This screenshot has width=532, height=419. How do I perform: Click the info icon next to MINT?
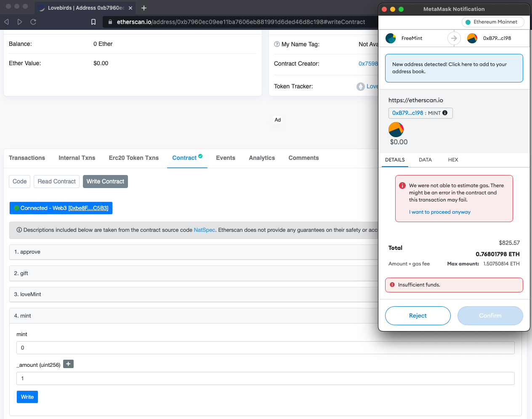[445, 113]
